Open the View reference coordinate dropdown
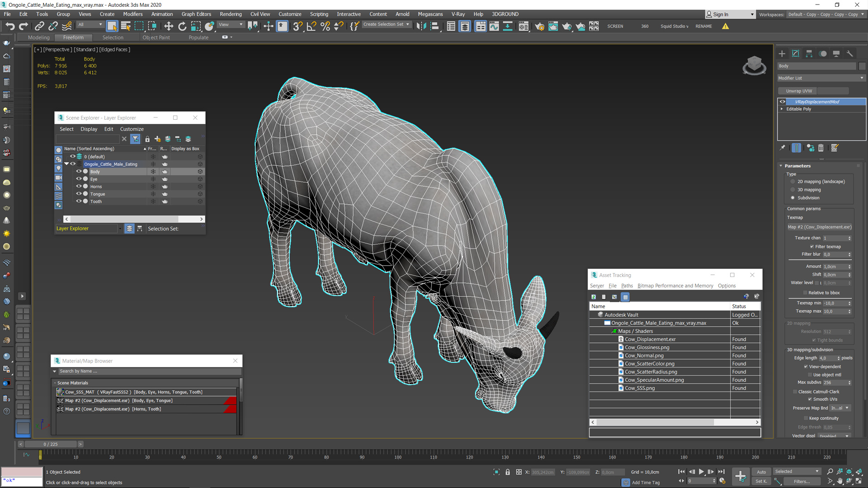Image resolution: width=868 pixels, height=488 pixels. [x=230, y=25]
